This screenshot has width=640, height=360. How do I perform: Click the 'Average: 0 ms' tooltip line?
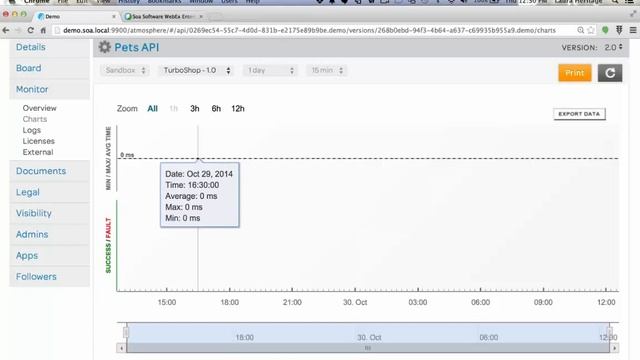[191, 196]
